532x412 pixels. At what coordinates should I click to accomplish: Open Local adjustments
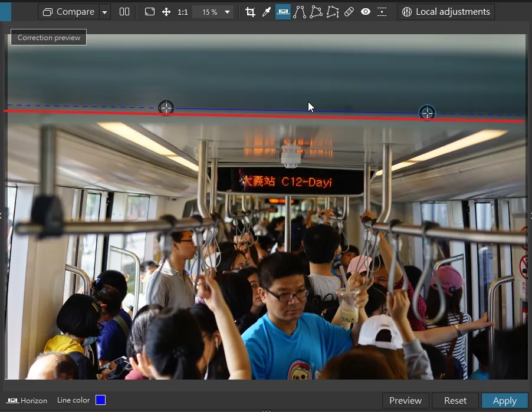point(446,12)
